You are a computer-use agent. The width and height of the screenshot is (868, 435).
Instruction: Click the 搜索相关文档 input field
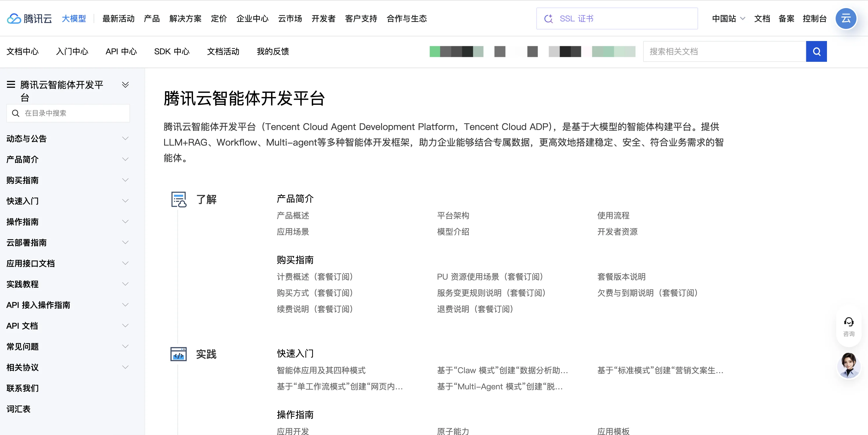(724, 51)
